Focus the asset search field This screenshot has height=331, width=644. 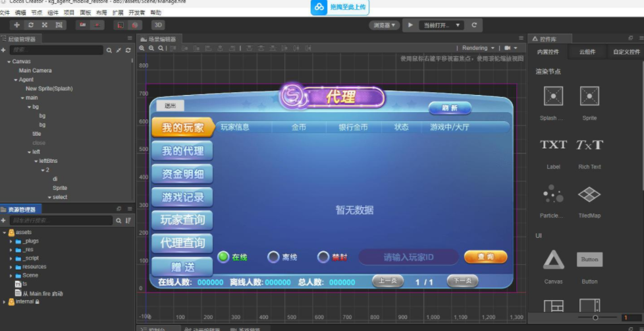coord(61,221)
